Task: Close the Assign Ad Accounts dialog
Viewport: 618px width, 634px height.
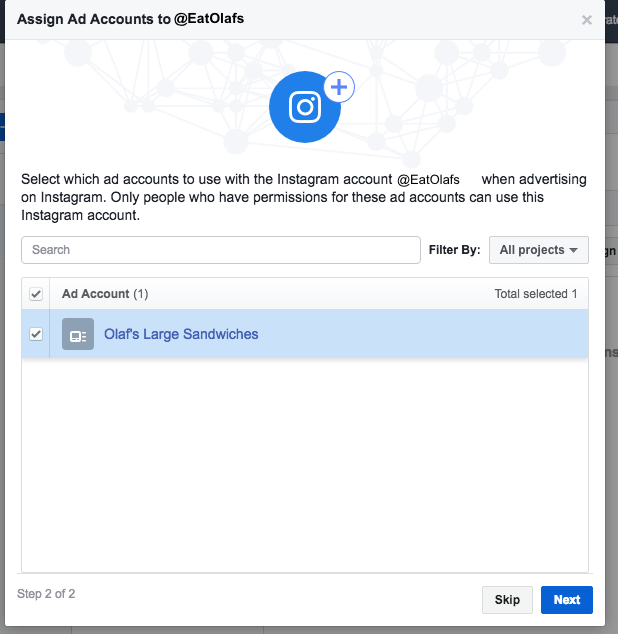Action: tap(586, 20)
